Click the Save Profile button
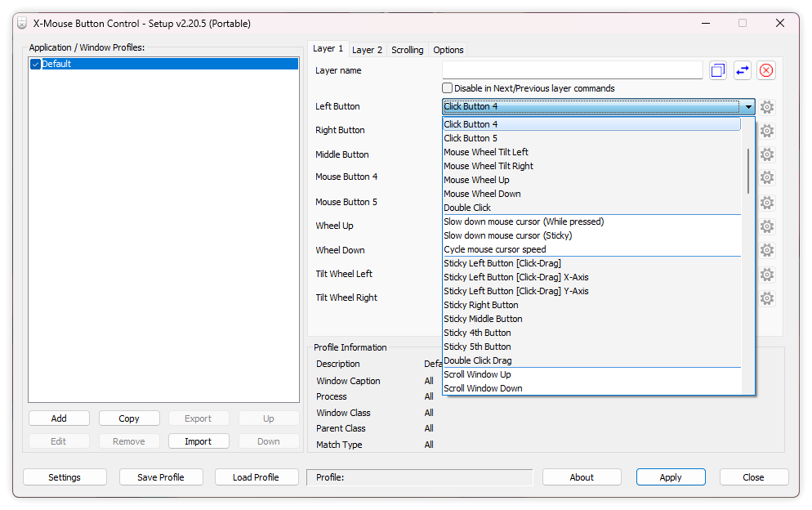 tap(161, 477)
